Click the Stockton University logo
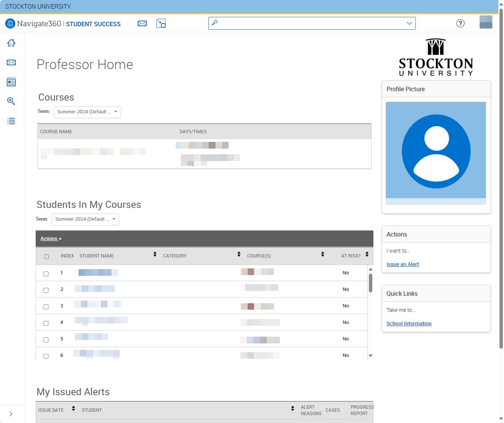 coord(436,57)
